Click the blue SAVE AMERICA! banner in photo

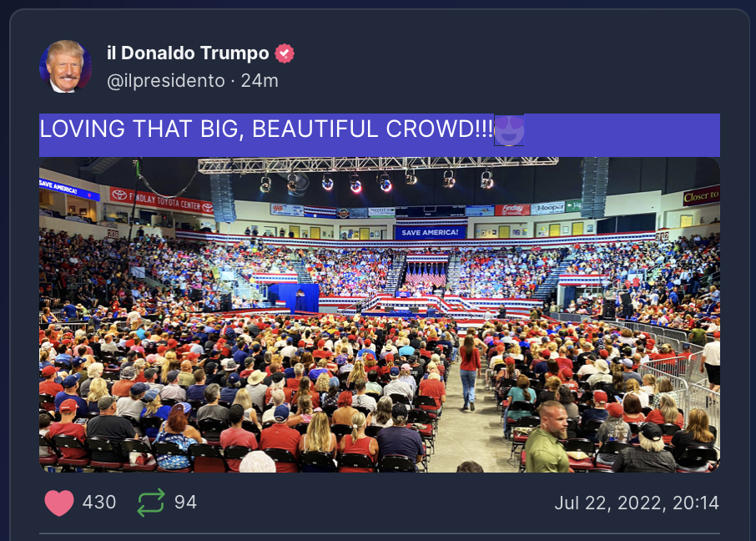[430, 233]
